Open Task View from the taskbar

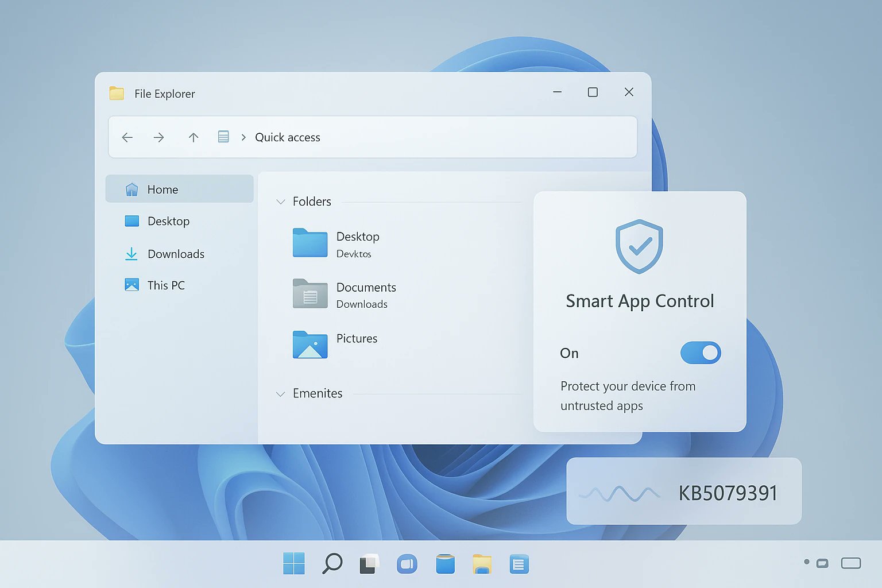click(369, 564)
